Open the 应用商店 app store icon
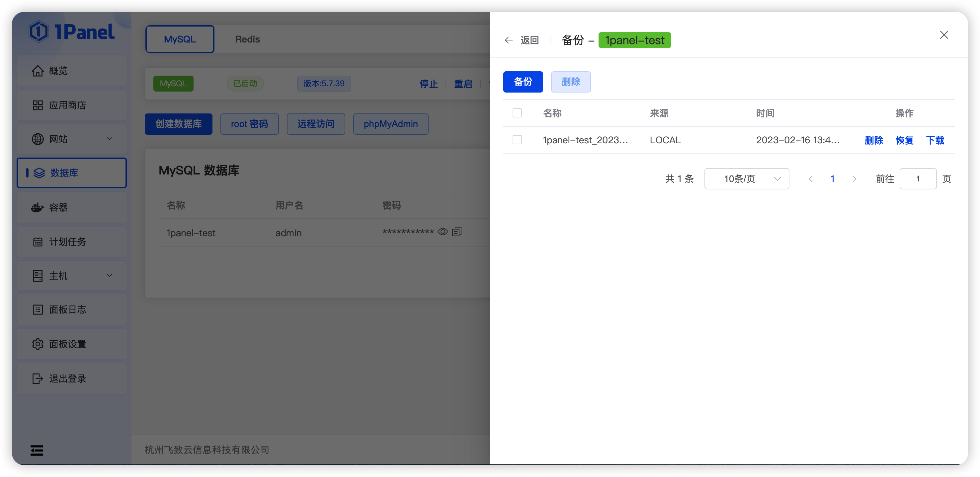The height and width of the screenshot is (477, 980). [x=38, y=105]
